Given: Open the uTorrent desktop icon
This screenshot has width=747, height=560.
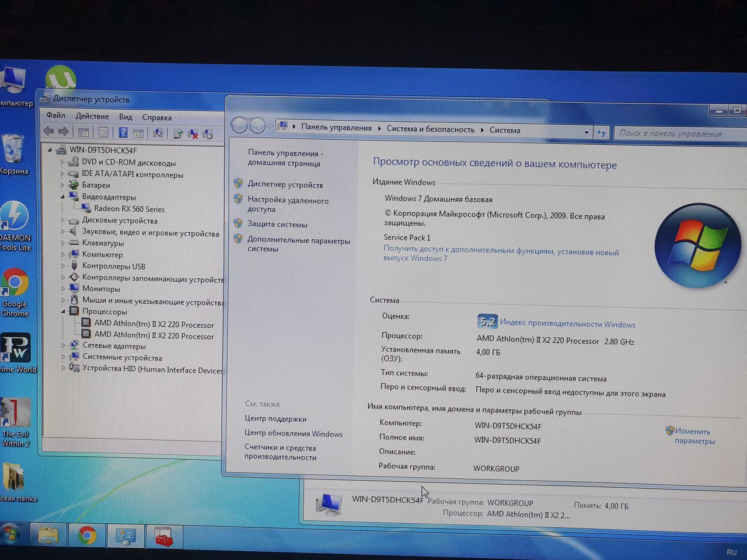Looking at the screenshot, I should tap(60, 78).
